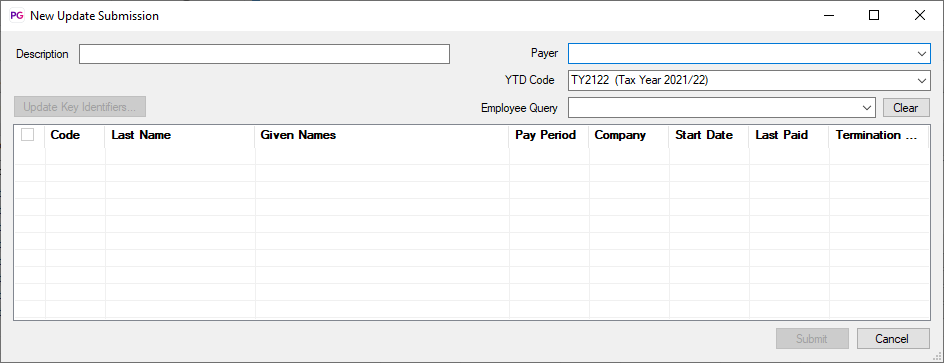Image resolution: width=944 pixels, height=363 pixels.
Task: Click the PG application icon in title bar
Action: click(17, 16)
